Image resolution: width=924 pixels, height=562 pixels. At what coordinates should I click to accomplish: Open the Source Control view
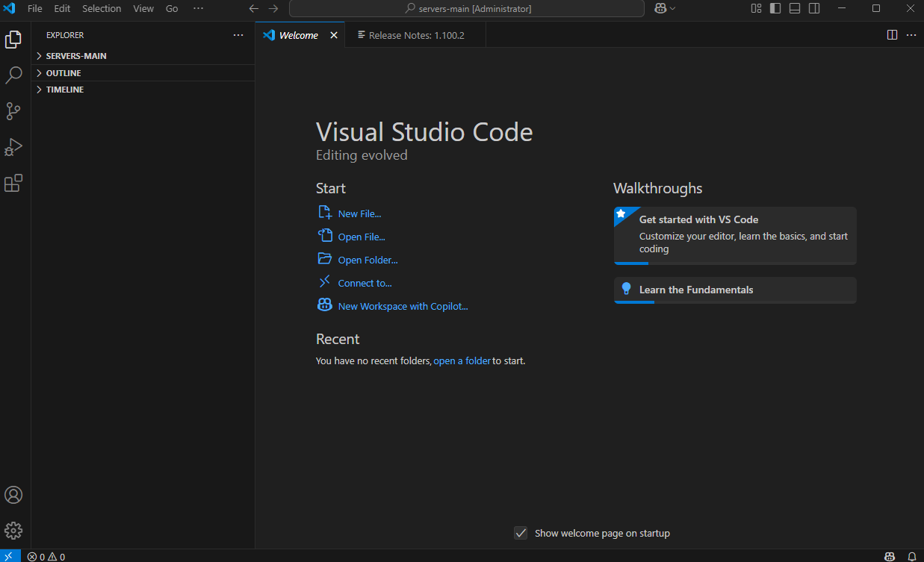tap(13, 111)
